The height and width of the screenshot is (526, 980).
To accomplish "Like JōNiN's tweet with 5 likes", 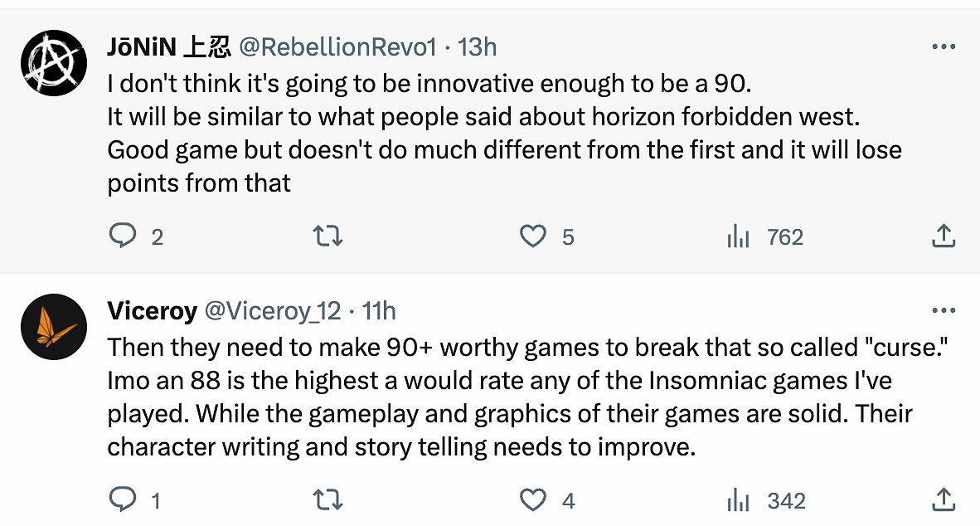I will (532, 237).
